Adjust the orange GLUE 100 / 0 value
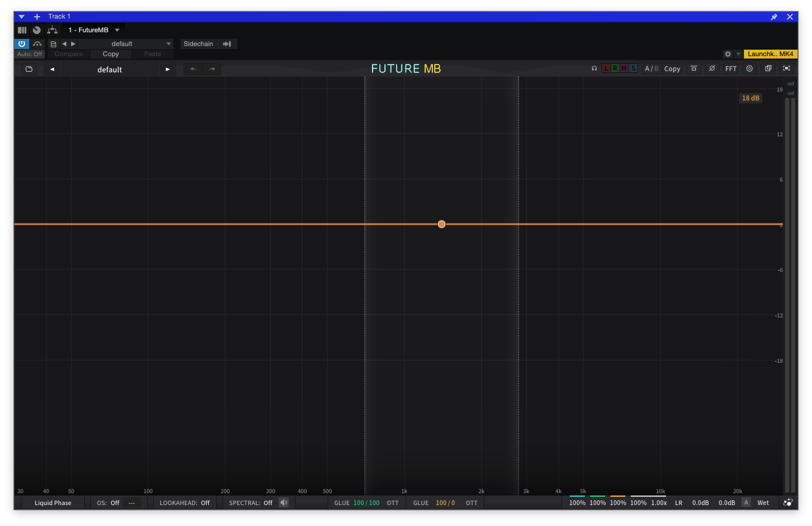The height and width of the screenshot is (526, 812). click(x=445, y=503)
